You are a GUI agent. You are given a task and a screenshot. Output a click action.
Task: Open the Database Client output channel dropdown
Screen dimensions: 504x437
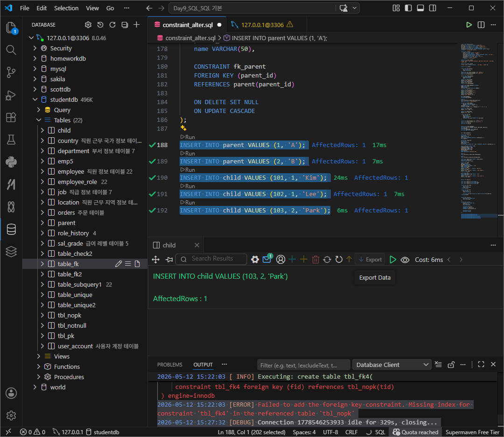[x=392, y=365]
